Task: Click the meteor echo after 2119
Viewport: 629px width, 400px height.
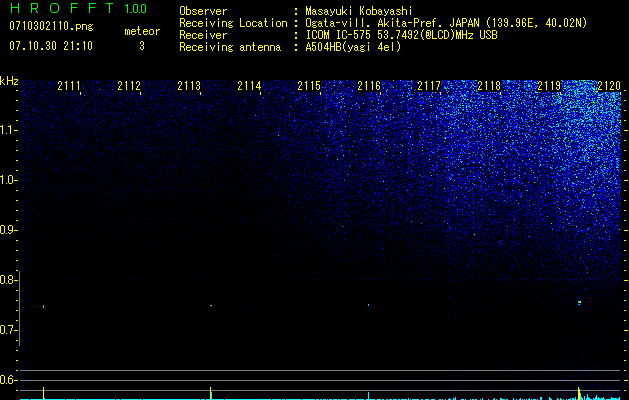Action: 579,303
